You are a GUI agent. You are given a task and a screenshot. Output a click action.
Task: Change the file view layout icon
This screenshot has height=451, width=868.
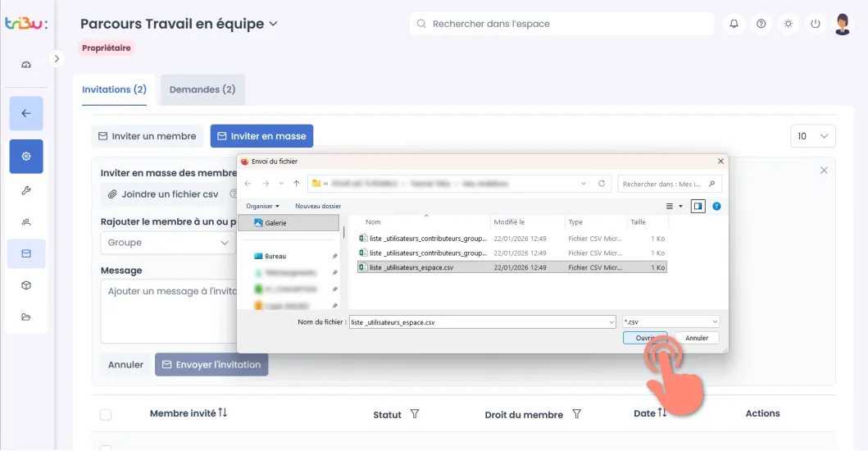[670, 206]
